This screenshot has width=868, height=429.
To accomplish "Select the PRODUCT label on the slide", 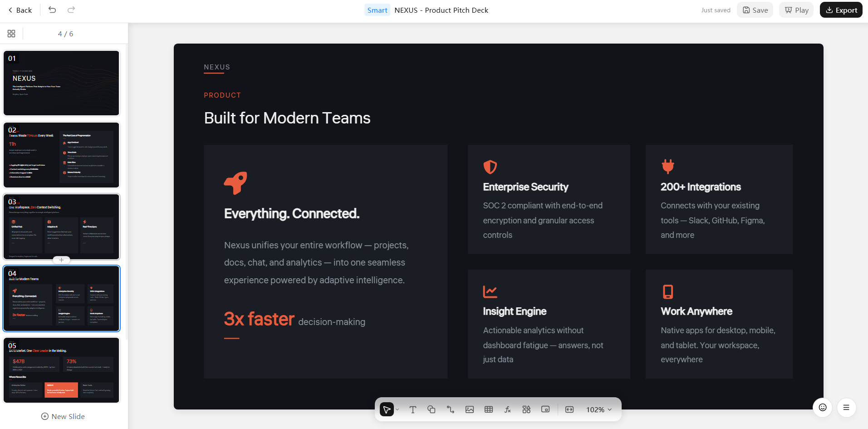I will click(x=222, y=95).
